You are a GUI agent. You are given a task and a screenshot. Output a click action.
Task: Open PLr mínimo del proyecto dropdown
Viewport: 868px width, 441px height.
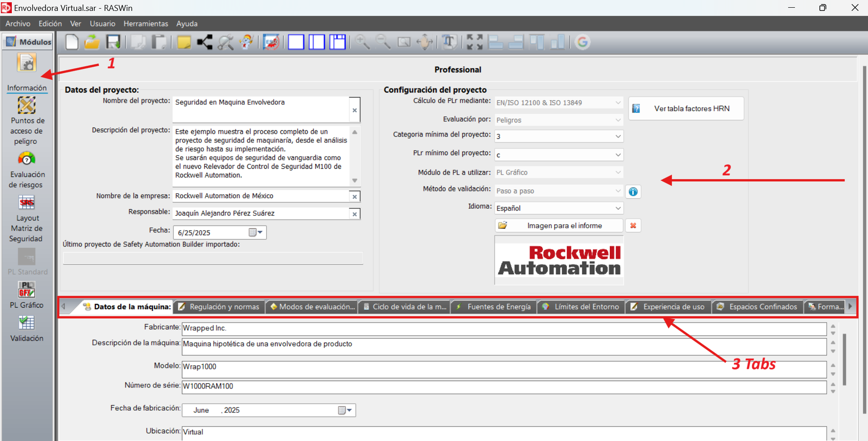[x=618, y=155]
